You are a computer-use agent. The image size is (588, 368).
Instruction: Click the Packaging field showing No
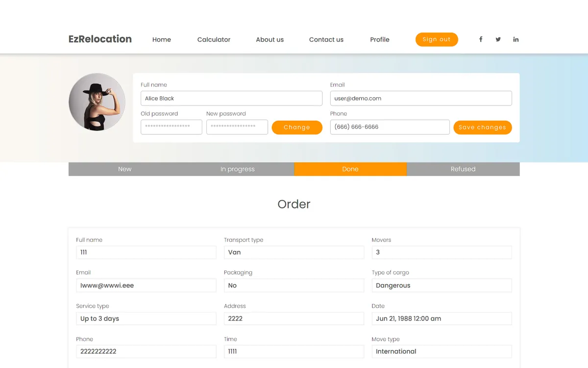[294, 286]
